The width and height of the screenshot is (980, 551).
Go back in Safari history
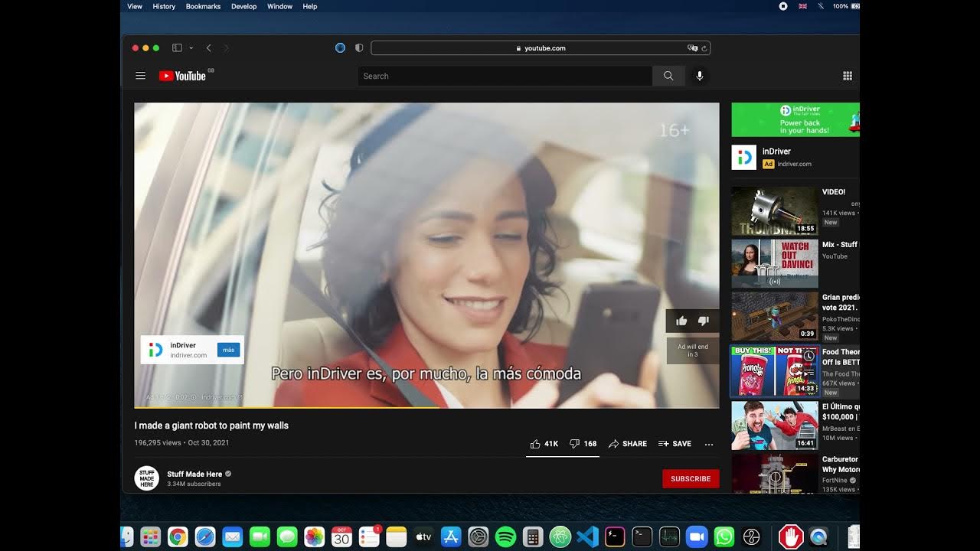click(208, 48)
